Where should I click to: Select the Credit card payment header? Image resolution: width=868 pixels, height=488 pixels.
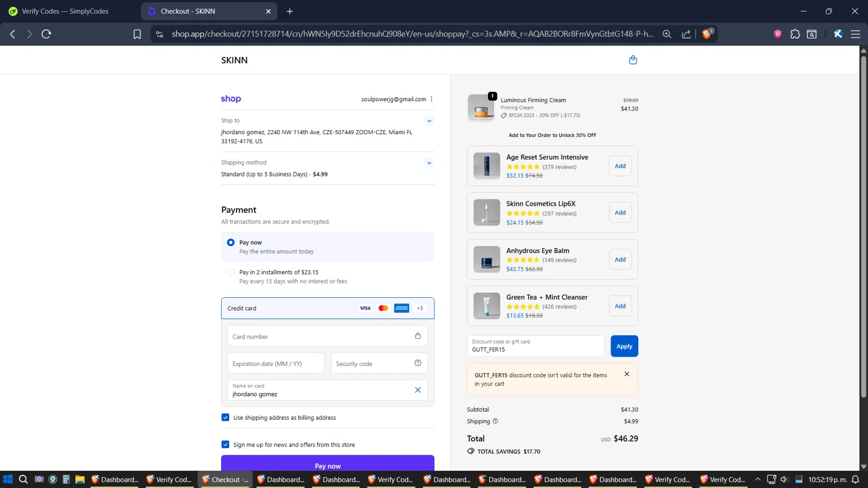coord(328,308)
